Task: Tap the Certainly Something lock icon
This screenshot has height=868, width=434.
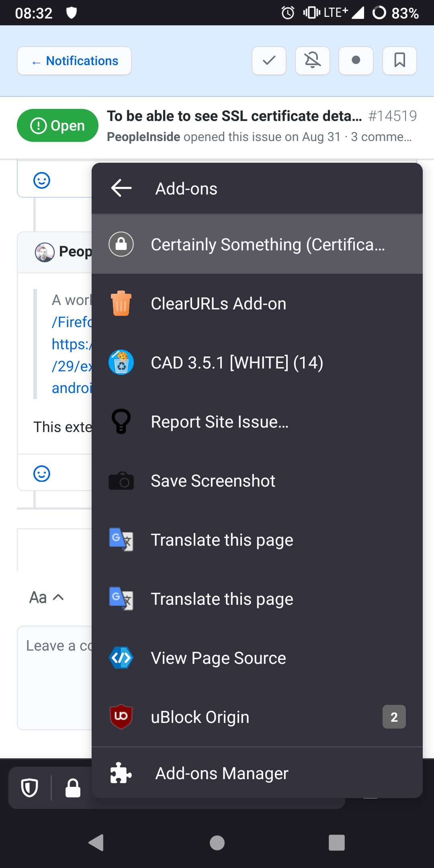Action: click(121, 244)
